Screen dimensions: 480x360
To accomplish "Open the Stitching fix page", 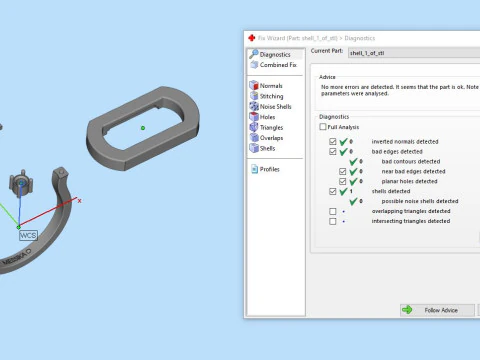I will tap(271, 96).
